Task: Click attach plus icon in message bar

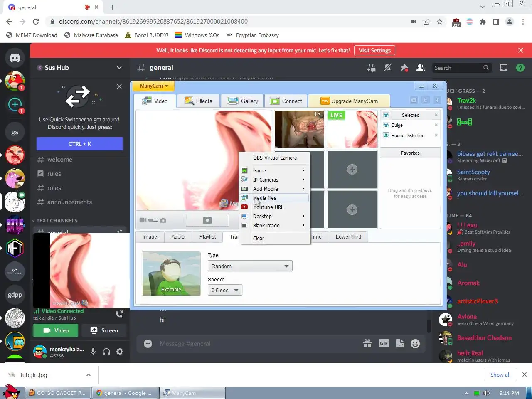Action: point(148,343)
